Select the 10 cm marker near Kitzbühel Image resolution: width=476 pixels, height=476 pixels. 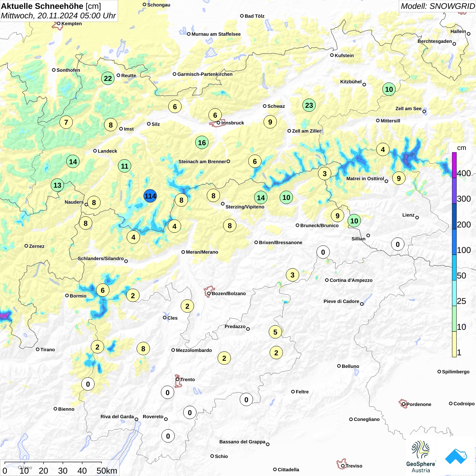click(389, 89)
